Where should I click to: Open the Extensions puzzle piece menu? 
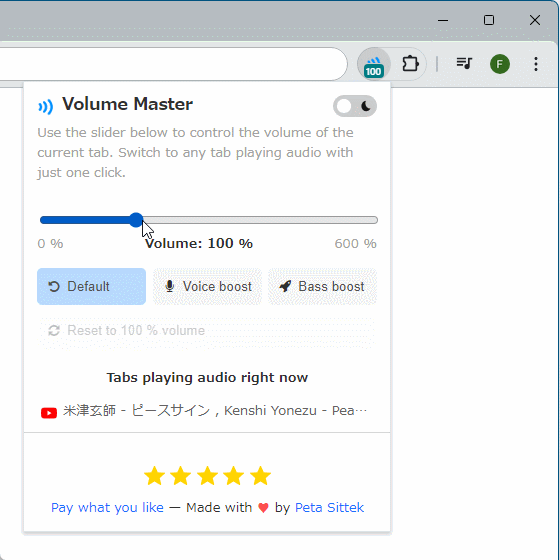(x=410, y=64)
